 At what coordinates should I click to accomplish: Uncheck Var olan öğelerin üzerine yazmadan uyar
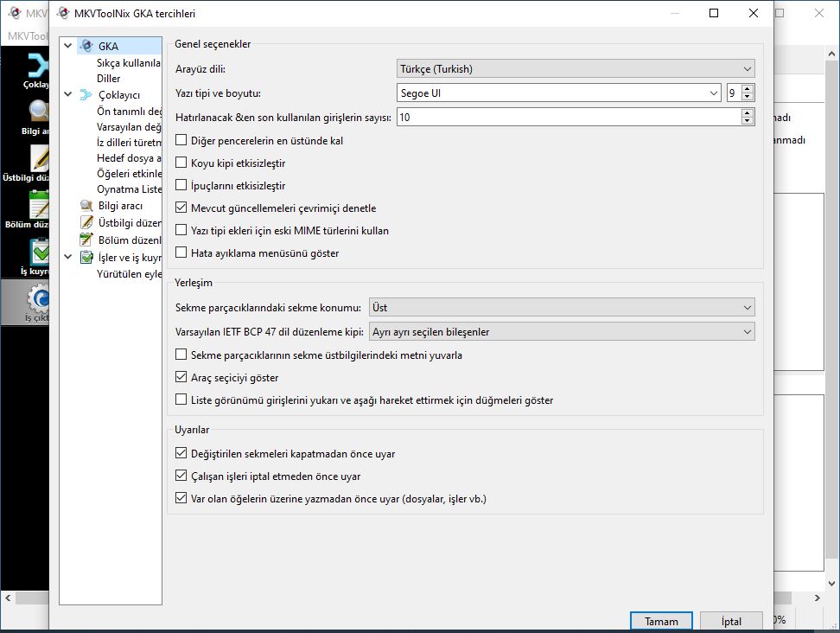(181, 498)
